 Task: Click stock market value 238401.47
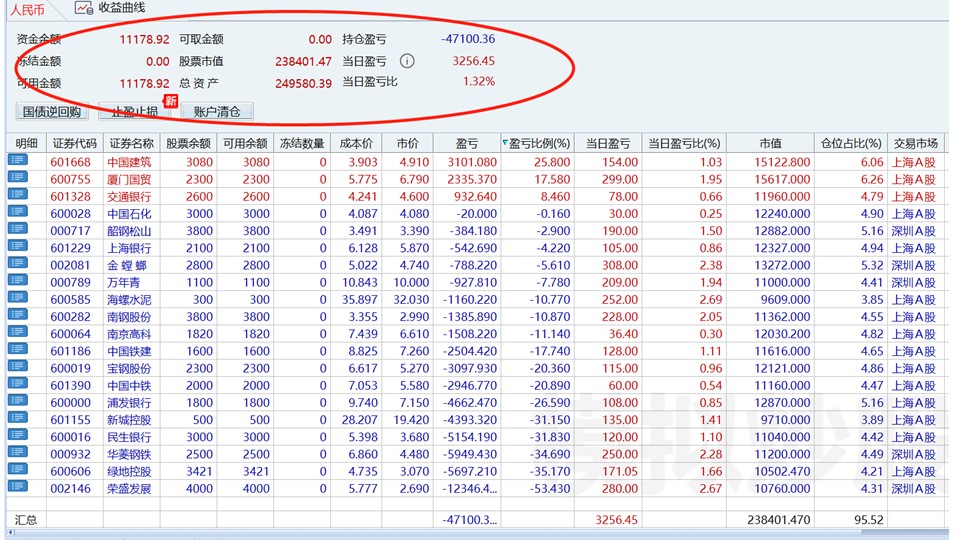303,61
